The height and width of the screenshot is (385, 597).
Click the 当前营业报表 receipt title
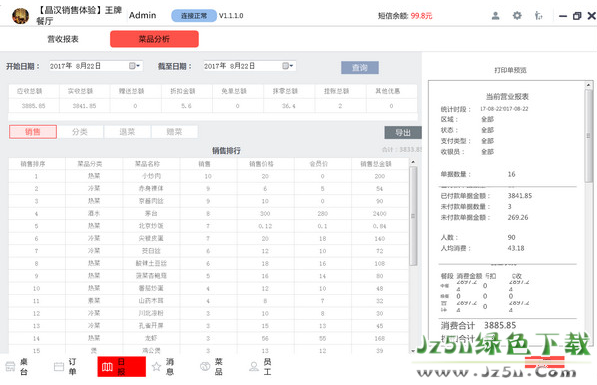(507, 96)
